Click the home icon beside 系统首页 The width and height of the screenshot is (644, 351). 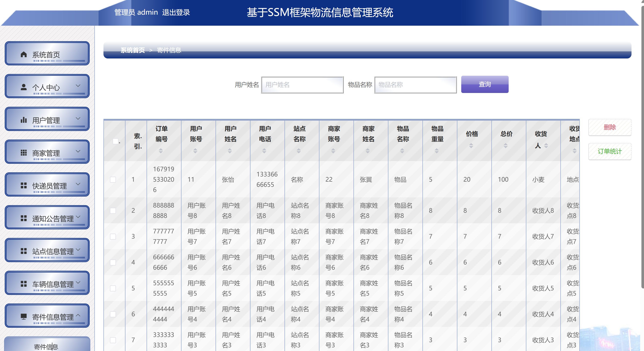(23, 54)
